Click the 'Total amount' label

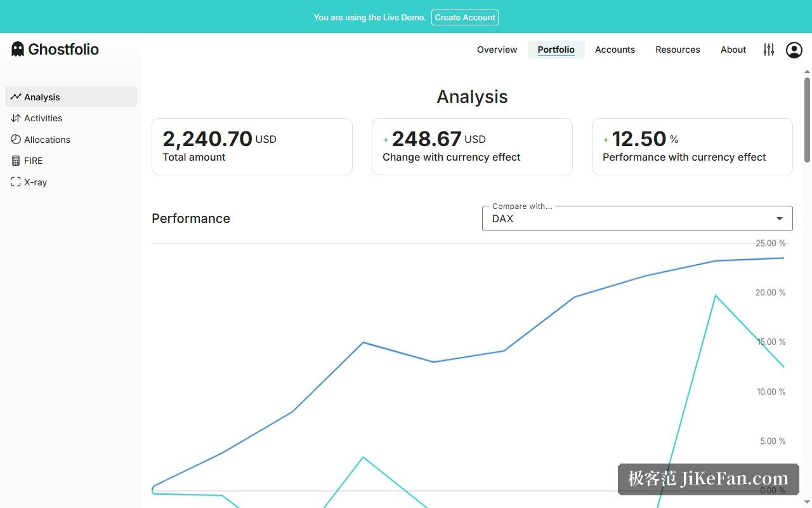click(194, 157)
